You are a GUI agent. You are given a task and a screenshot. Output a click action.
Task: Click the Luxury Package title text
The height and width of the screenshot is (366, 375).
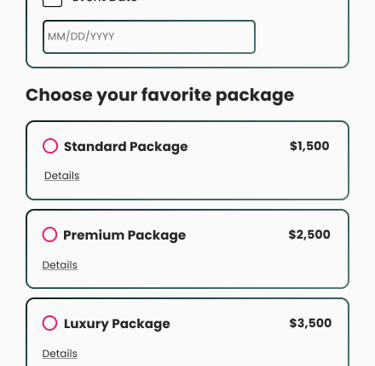coord(117,324)
